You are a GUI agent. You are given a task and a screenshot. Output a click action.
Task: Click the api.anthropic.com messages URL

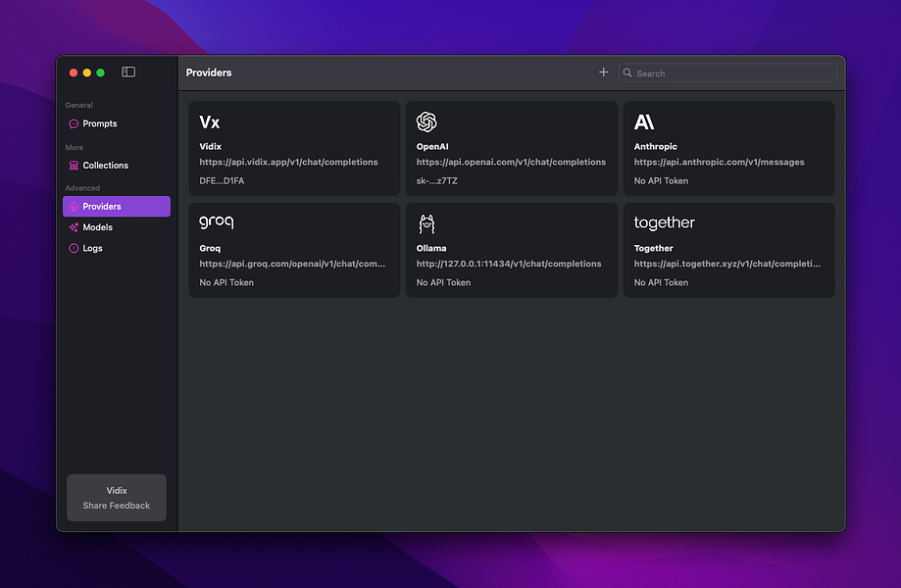[719, 162]
